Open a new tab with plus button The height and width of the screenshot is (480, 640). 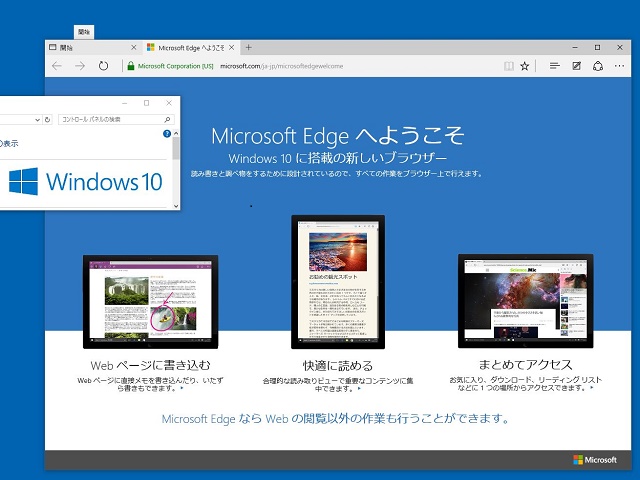point(248,48)
